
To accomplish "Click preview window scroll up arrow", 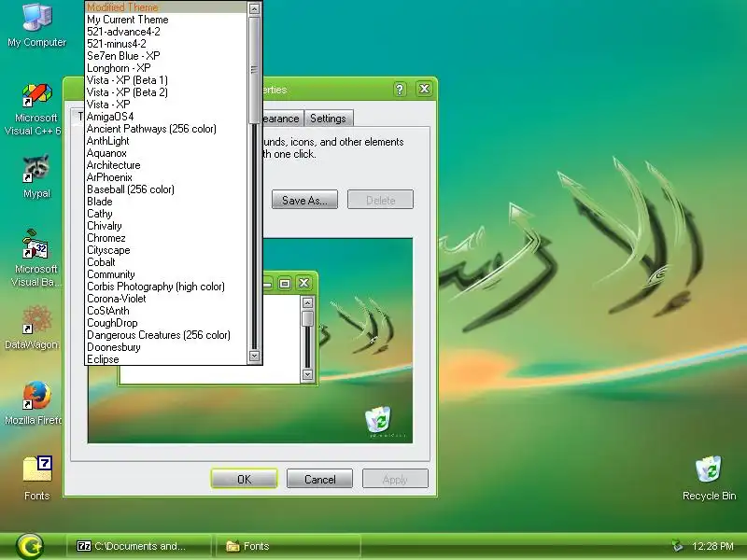I will 307,302.
